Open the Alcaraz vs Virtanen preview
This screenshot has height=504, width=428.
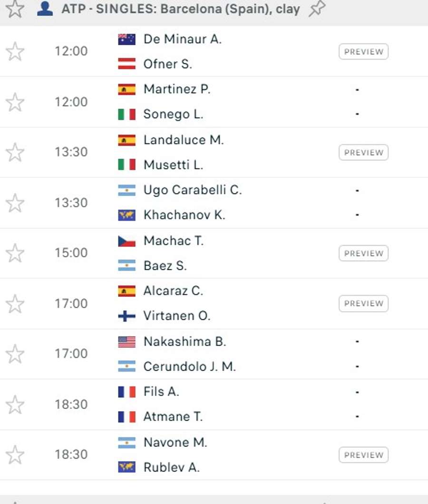pyautogui.click(x=363, y=304)
